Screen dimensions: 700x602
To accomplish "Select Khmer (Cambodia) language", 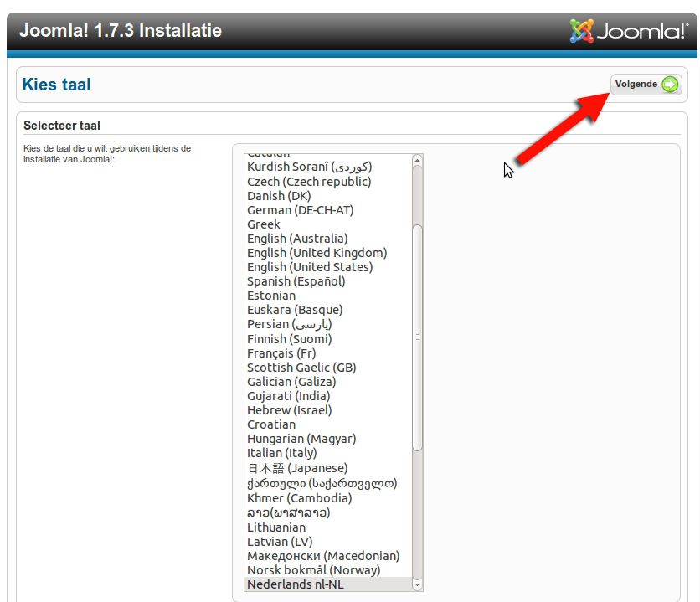I will (x=328, y=498).
